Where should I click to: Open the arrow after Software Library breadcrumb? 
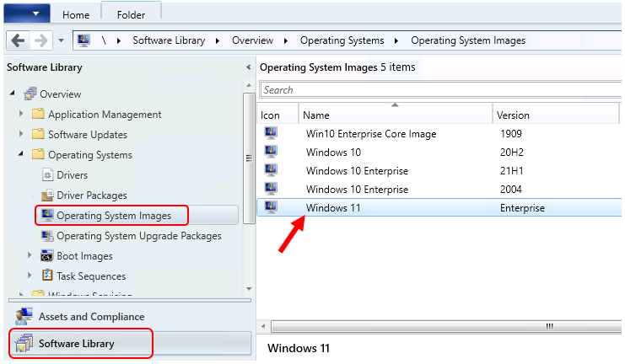pyautogui.click(x=218, y=40)
